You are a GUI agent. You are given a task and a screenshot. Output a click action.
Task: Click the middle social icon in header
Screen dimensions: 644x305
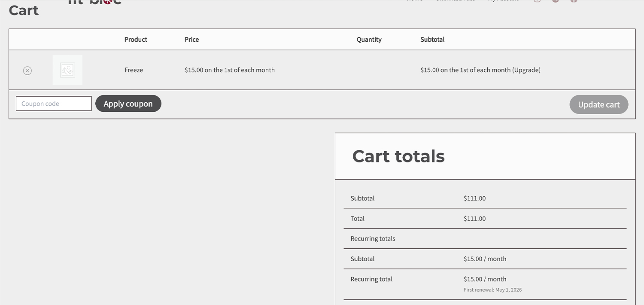(556, 1)
